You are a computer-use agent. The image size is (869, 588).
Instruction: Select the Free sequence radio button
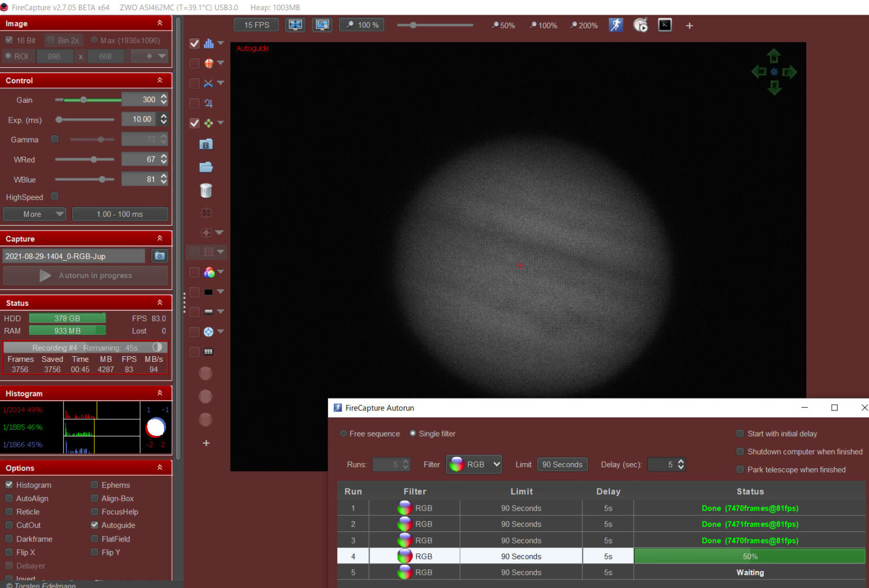(x=343, y=434)
